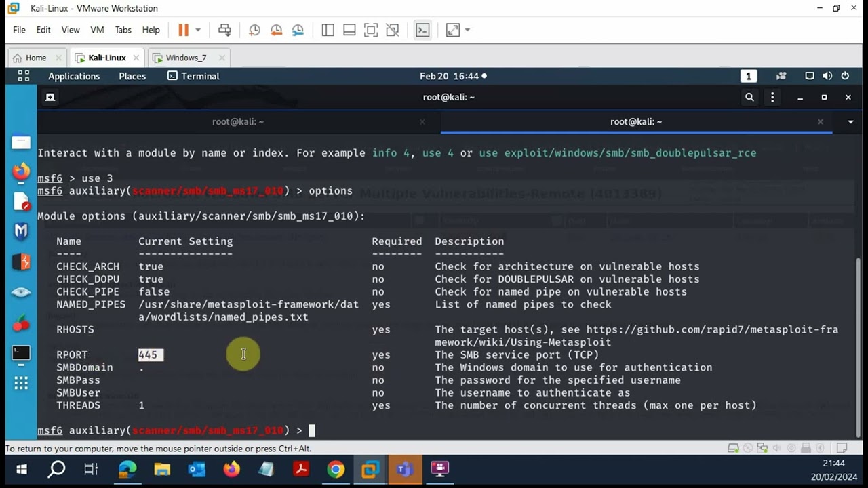
Task: Pause the virtual machine with the orange button
Action: [x=183, y=30]
